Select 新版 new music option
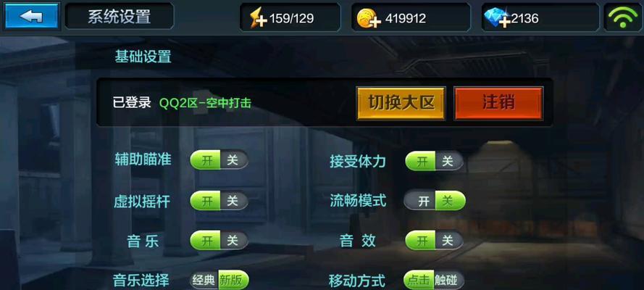Image resolution: width=644 pixels, height=290 pixels. tap(233, 280)
